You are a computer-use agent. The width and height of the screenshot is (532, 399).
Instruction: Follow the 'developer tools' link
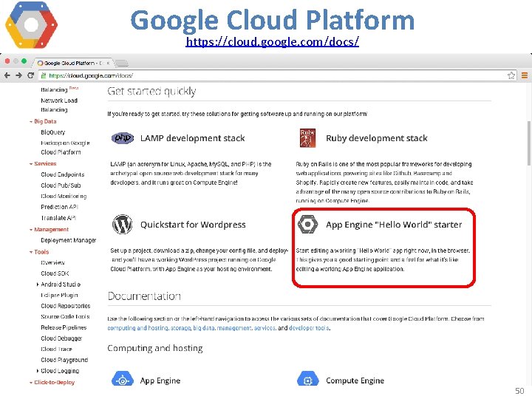point(309,328)
